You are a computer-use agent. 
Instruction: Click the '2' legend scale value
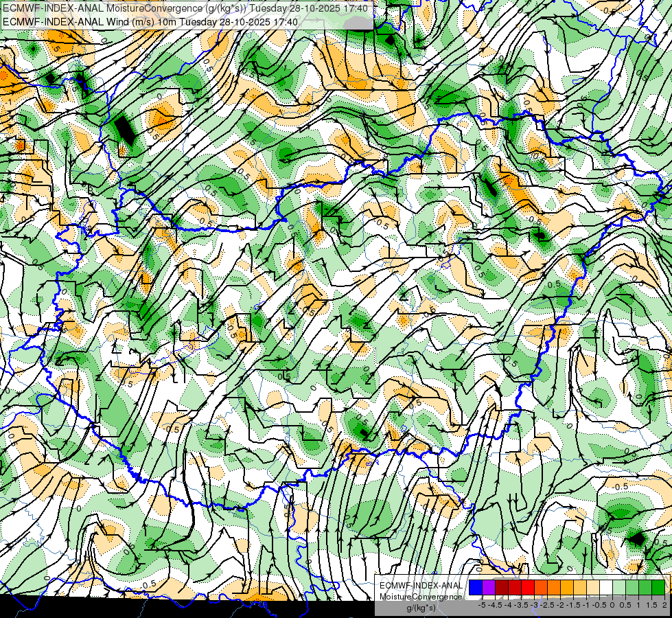(664, 605)
